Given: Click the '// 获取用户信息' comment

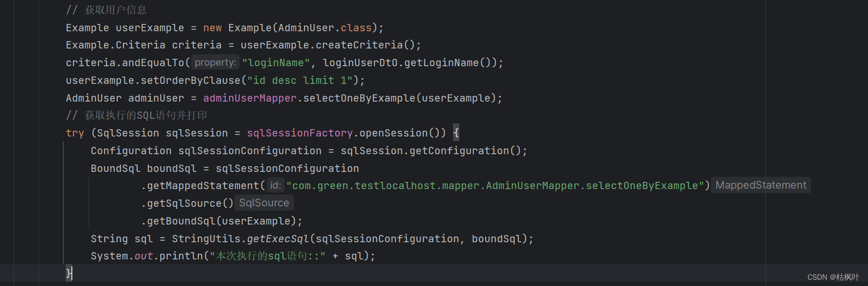Looking at the screenshot, I should [106, 10].
